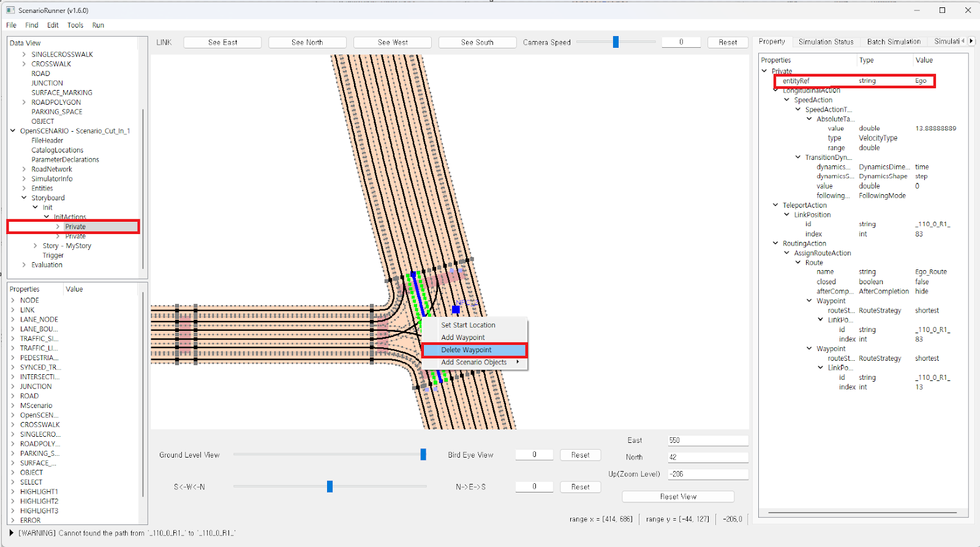Expand the Entities tree node

[x=24, y=188]
